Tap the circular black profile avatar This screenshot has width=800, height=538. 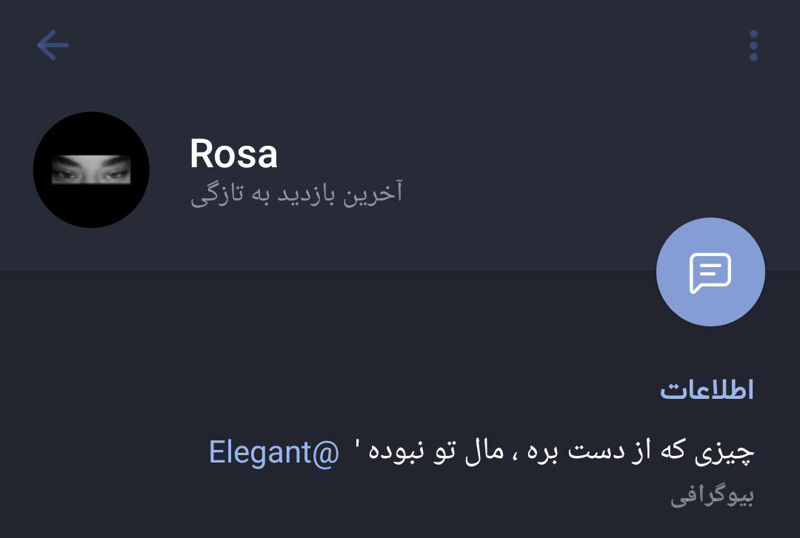point(91,170)
